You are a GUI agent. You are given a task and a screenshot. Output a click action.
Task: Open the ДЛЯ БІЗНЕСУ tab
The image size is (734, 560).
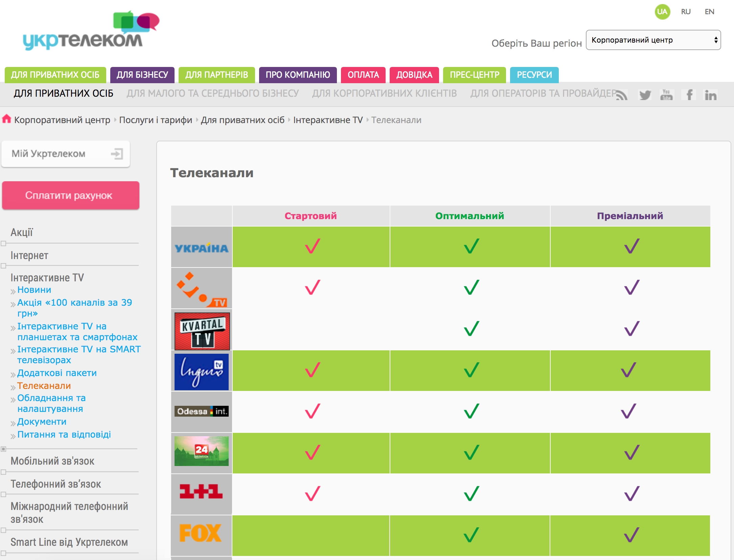tap(142, 75)
